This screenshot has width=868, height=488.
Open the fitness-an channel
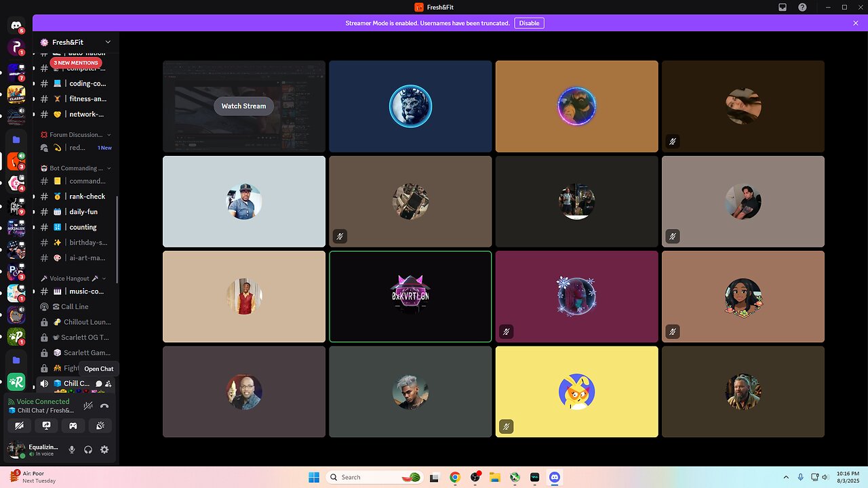76,99
